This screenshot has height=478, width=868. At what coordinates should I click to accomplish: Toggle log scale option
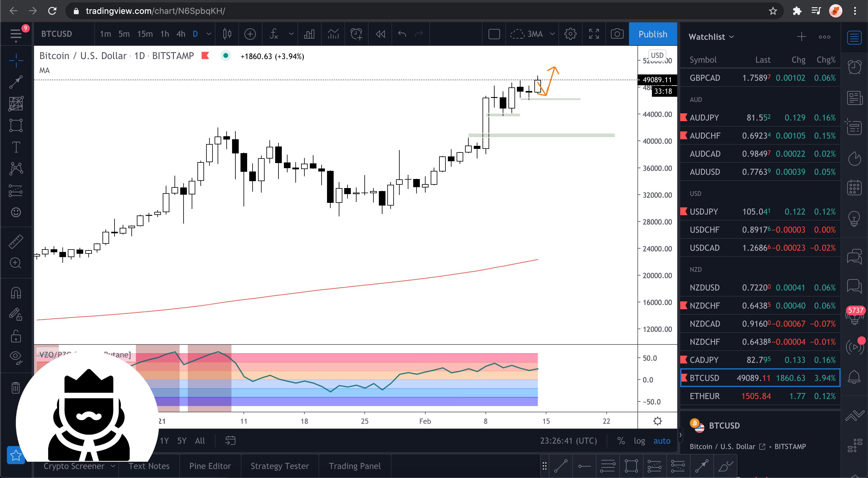[x=639, y=441]
